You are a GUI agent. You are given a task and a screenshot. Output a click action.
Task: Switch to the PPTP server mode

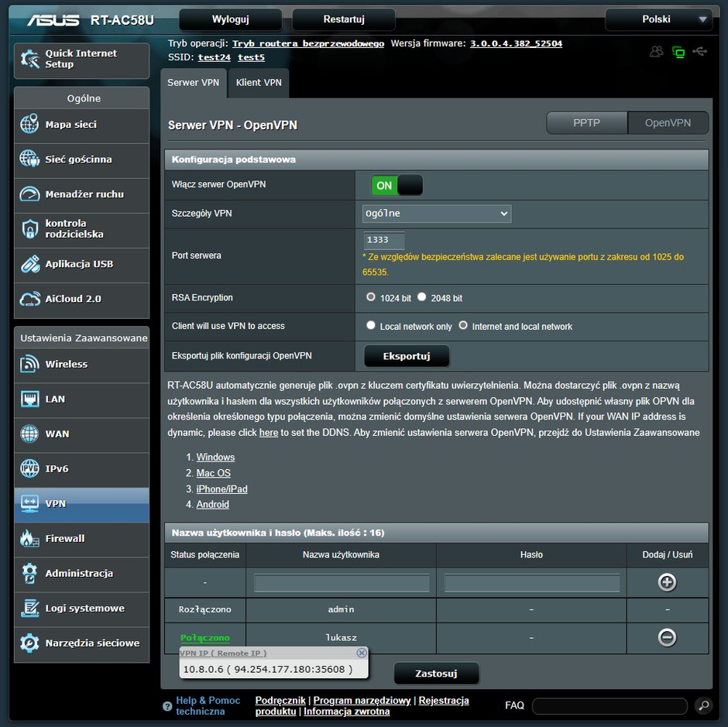[586, 123]
